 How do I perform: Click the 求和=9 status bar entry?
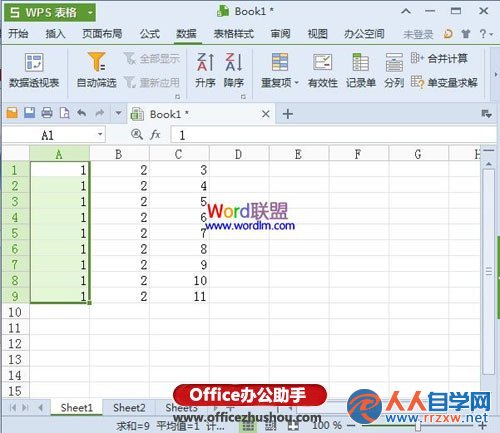[133, 426]
